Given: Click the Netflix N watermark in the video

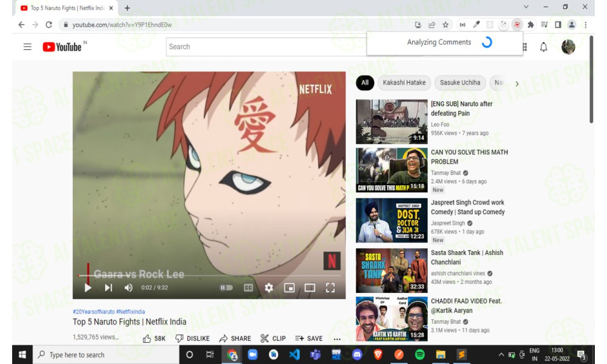Looking at the screenshot, I should (332, 261).
